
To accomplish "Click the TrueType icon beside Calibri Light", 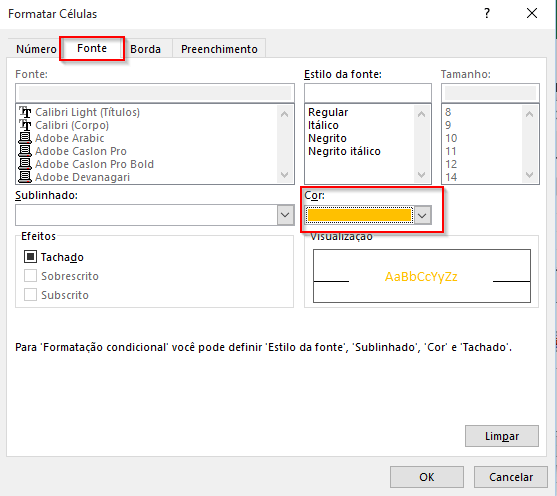I will [x=25, y=112].
